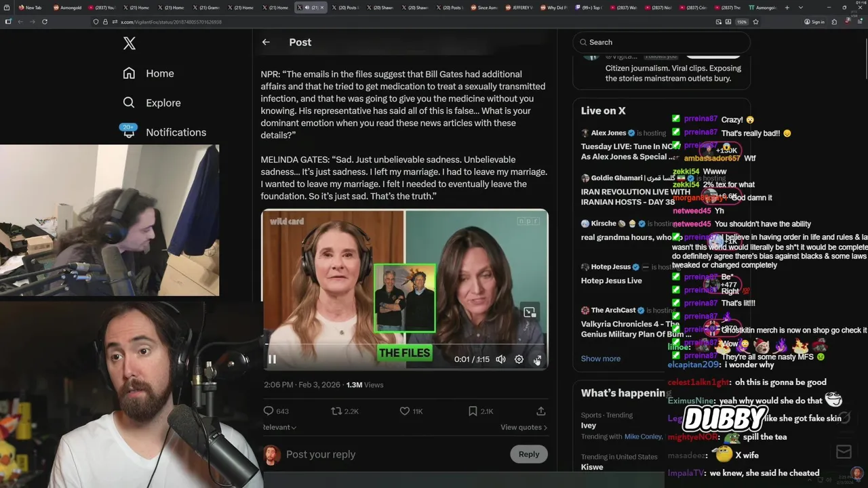Open the recent tabs button left of New Tab tab
This screenshot has height=488, width=868.
click(6, 7)
